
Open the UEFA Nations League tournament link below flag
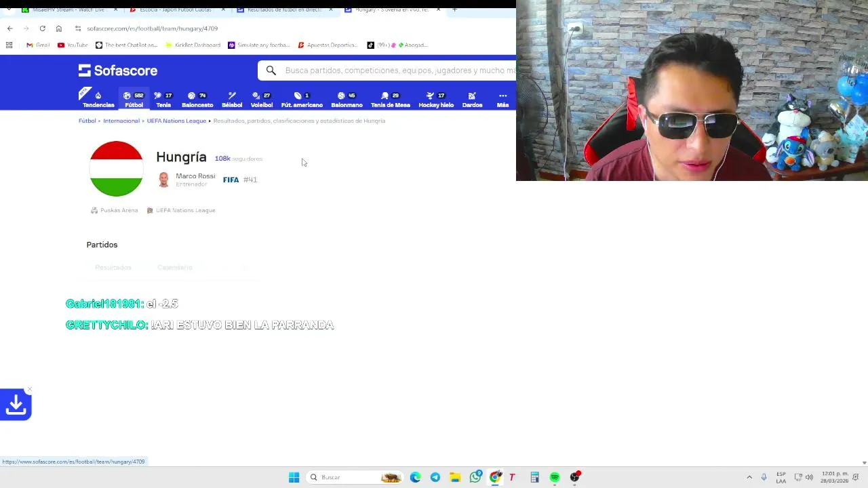coord(181,210)
